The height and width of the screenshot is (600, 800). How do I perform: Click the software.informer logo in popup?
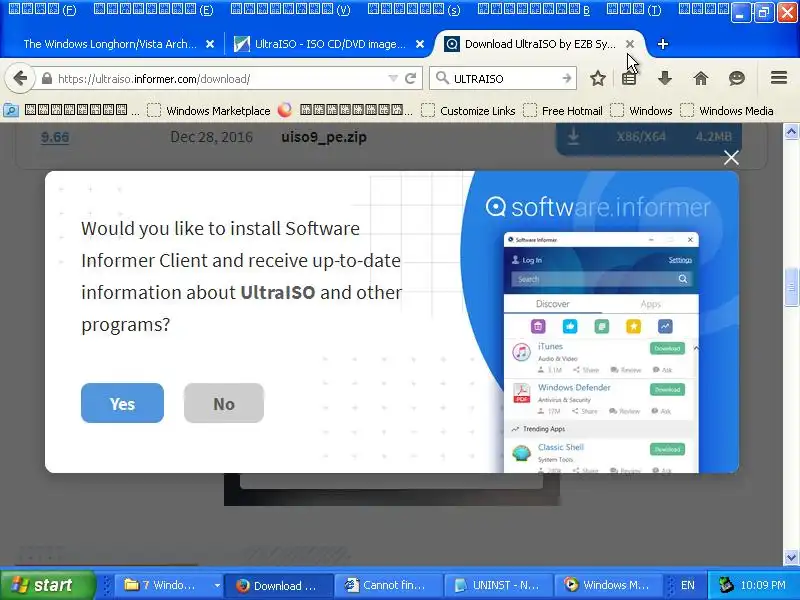(x=597, y=207)
